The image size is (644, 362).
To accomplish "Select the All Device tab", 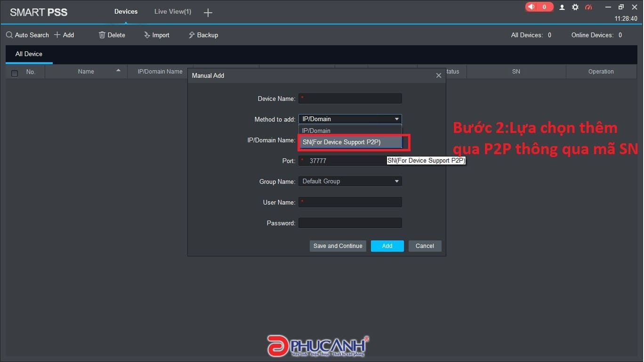I will 29,54.
